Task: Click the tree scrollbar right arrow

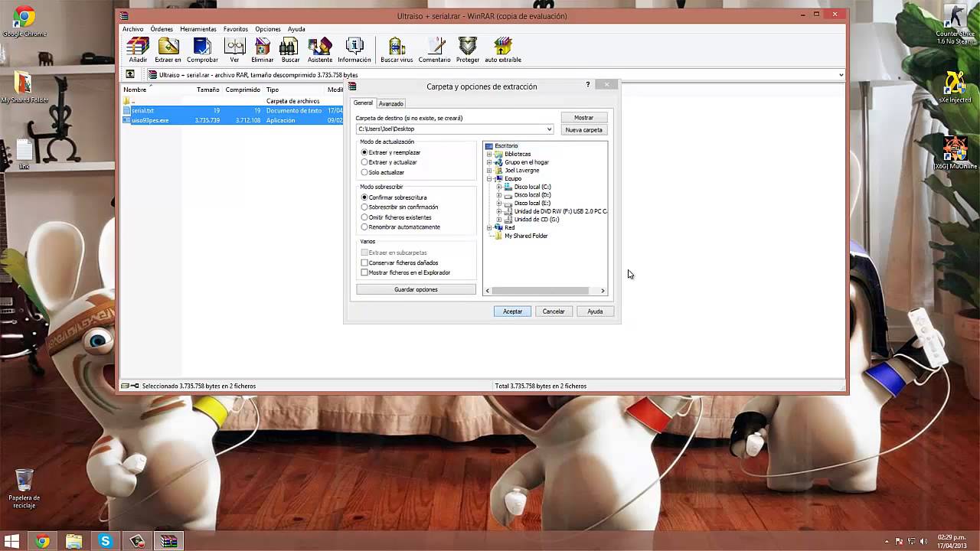Action: tap(603, 291)
